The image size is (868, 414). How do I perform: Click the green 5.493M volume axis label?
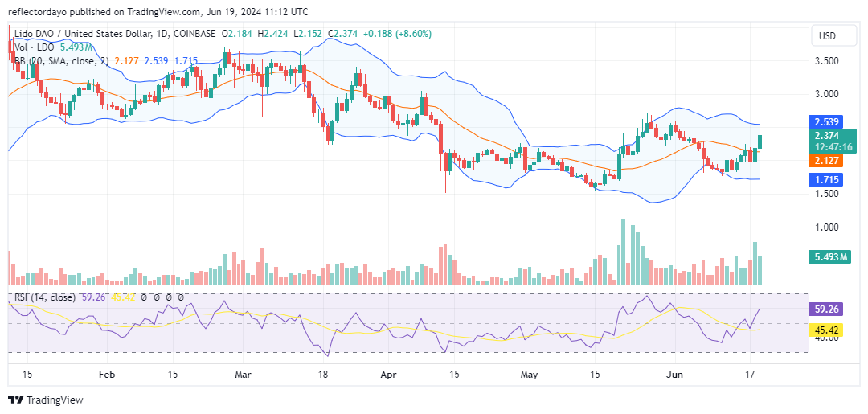coord(830,256)
